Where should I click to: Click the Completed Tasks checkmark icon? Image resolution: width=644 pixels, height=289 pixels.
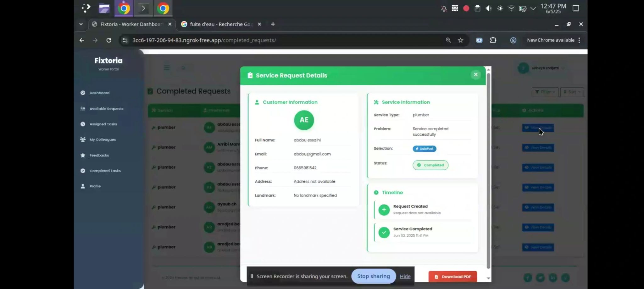point(83,171)
